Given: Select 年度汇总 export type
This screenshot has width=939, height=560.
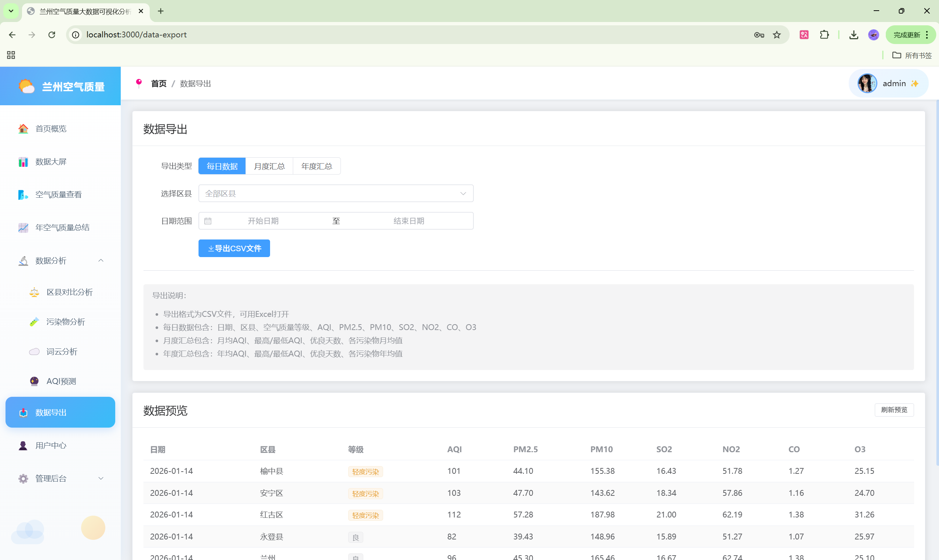Looking at the screenshot, I should (x=316, y=166).
